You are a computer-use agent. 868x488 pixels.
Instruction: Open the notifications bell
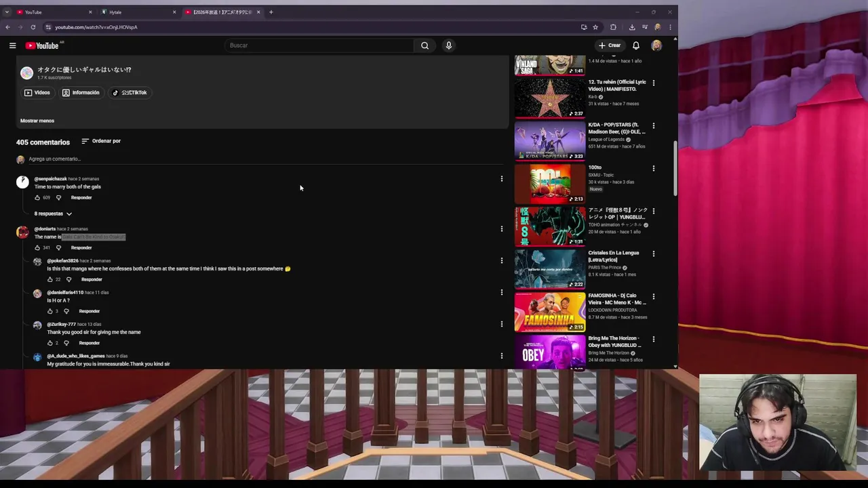click(x=636, y=45)
